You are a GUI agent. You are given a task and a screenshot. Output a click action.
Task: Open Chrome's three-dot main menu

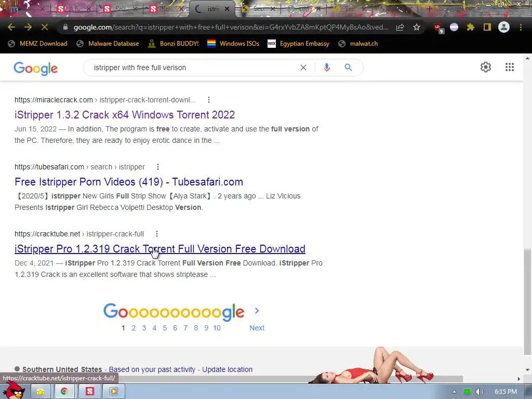521,27
